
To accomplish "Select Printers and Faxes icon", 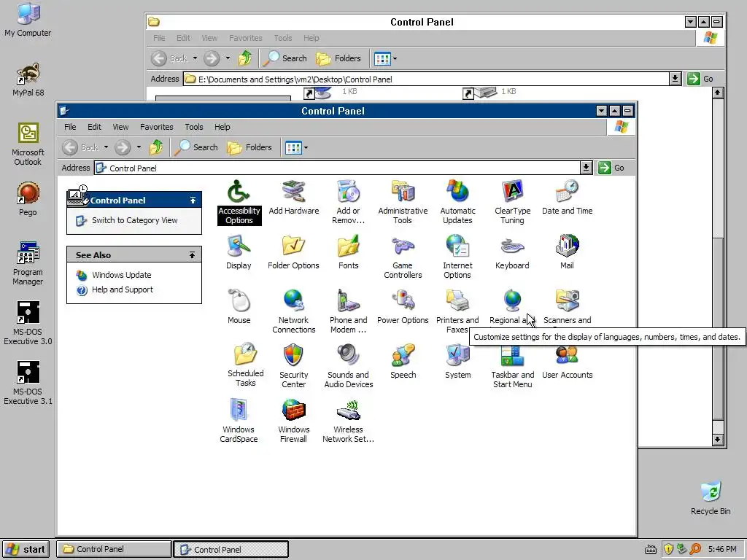I will 457,311.
